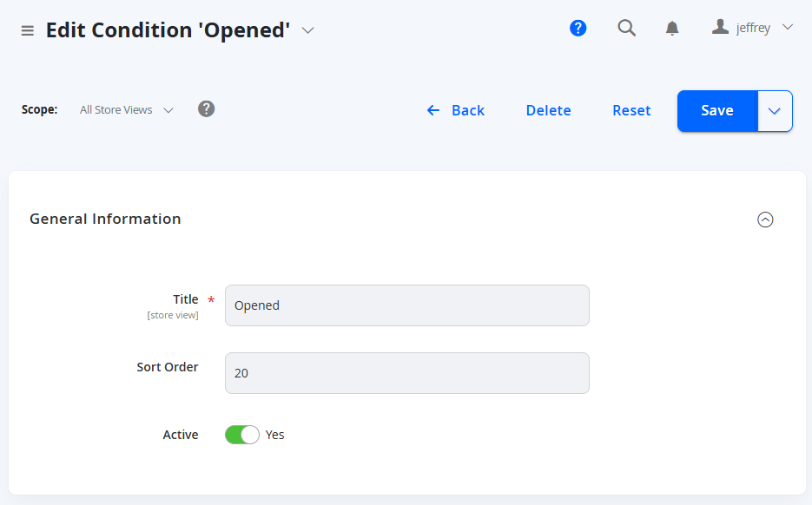Click the left arrow icon beside Back

tap(433, 110)
